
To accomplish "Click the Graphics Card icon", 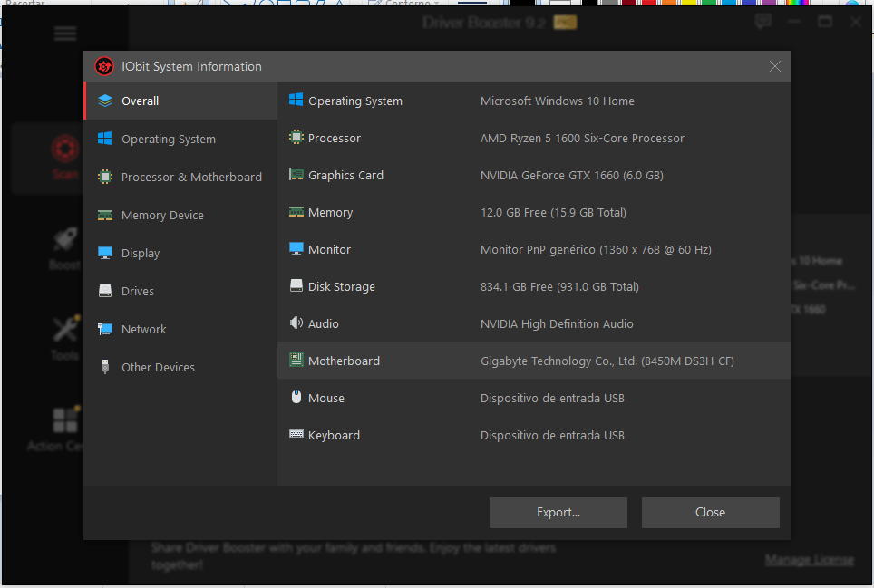I will coord(296,174).
